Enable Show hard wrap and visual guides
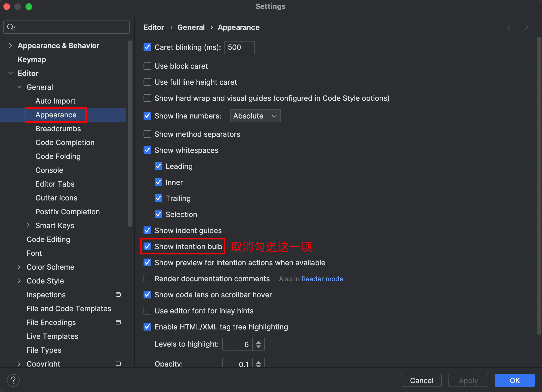 click(x=147, y=98)
